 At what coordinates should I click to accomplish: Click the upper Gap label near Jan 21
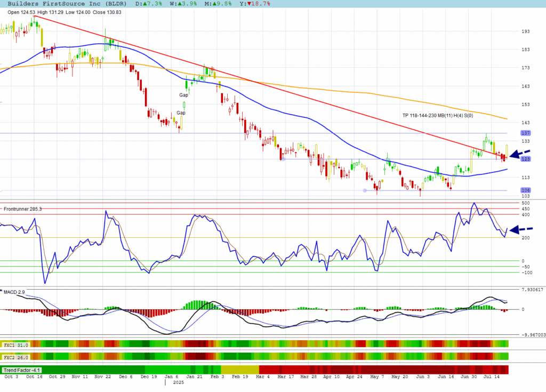(x=183, y=95)
